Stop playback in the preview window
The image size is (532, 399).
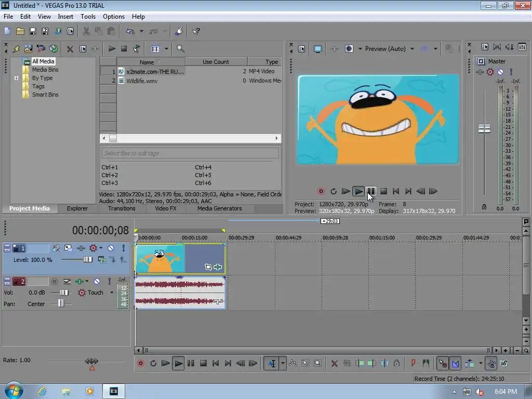point(383,191)
